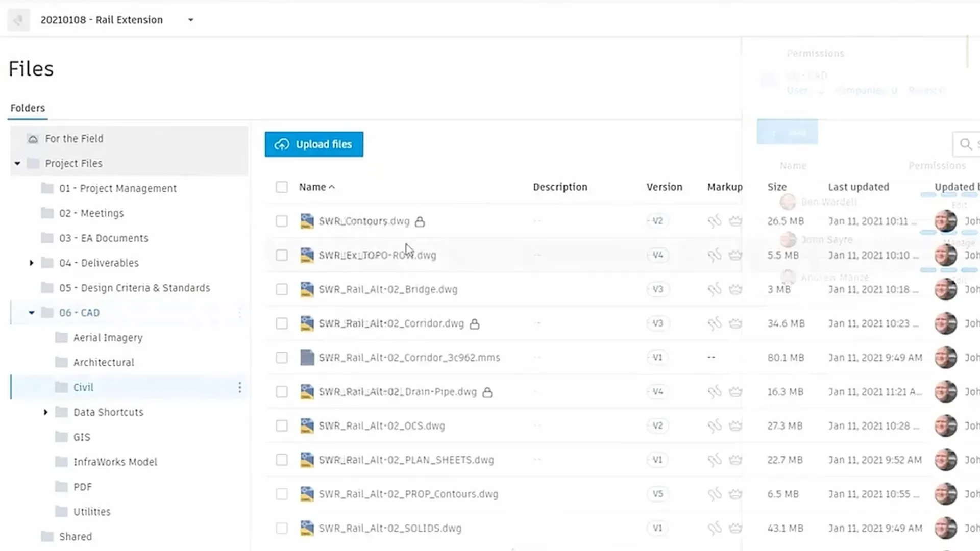The height and width of the screenshot is (551, 980).
Task: Check the box for SWR_Rail_Alt-02_PLAN_SHEETS.dwg
Action: 282,460
